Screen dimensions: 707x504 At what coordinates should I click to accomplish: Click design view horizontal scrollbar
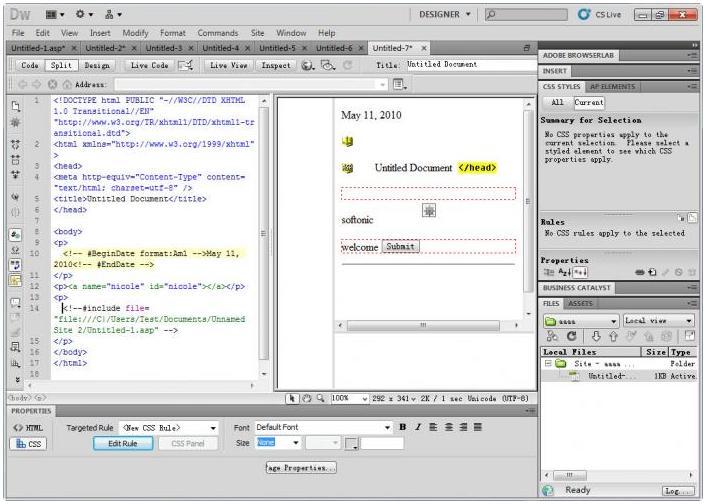(427, 325)
